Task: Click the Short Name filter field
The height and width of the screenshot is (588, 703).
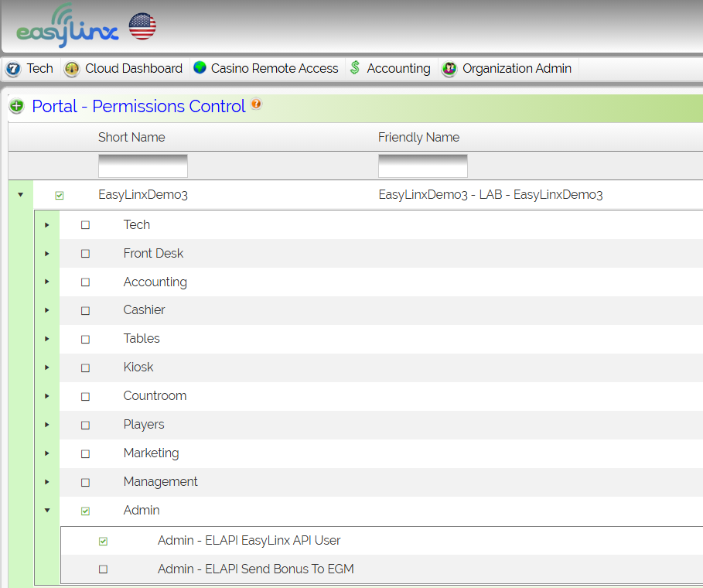Action: pyautogui.click(x=143, y=166)
